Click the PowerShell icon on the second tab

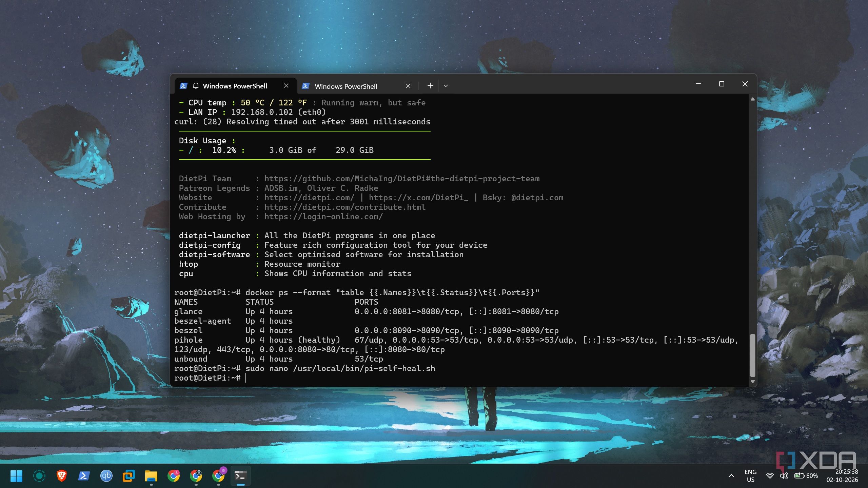(305, 86)
